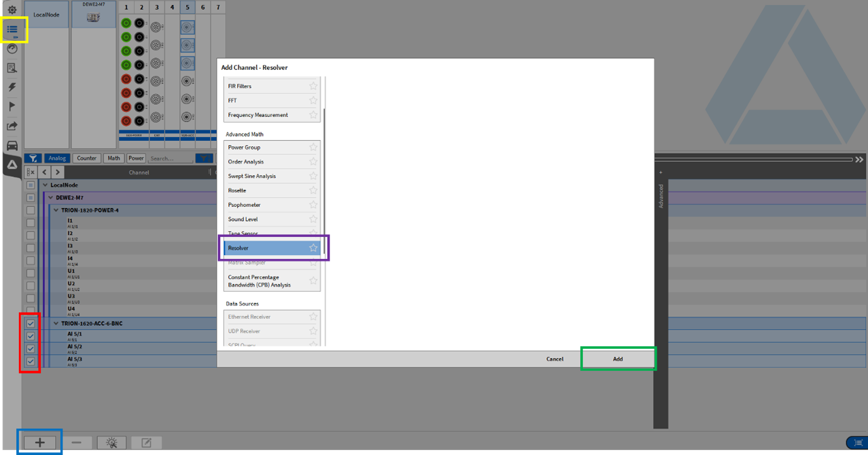The width and height of the screenshot is (868, 455).
Task: Click the Add button in dialog
Action: pyautogui.click(x=618, y=359)
